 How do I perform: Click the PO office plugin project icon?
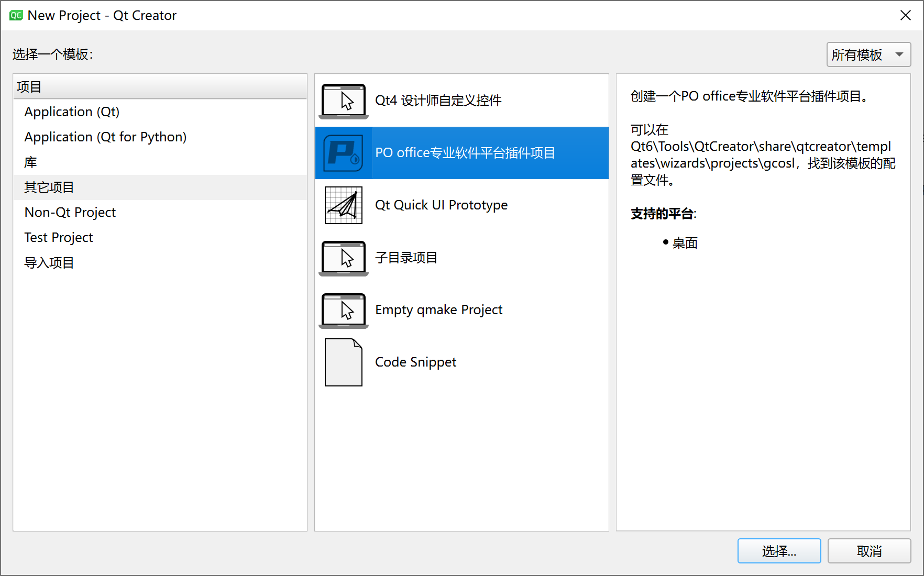pyautogui.click(x=344, y=153)
